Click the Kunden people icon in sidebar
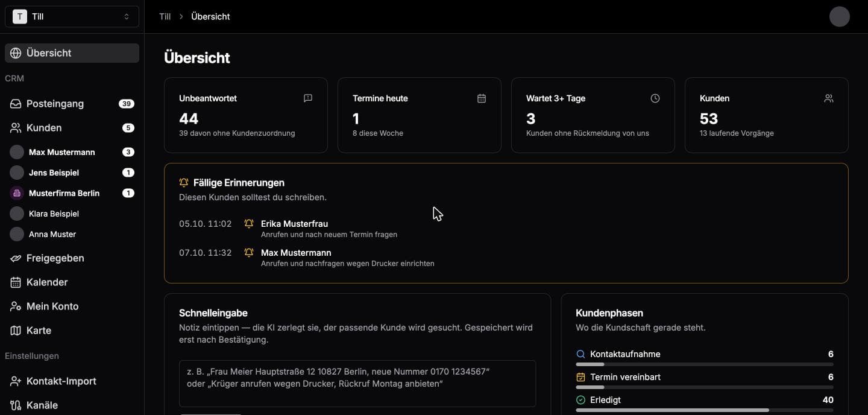The height and width of the screenshot is (415, 868). pyautogui.click(x=16, y=128)
